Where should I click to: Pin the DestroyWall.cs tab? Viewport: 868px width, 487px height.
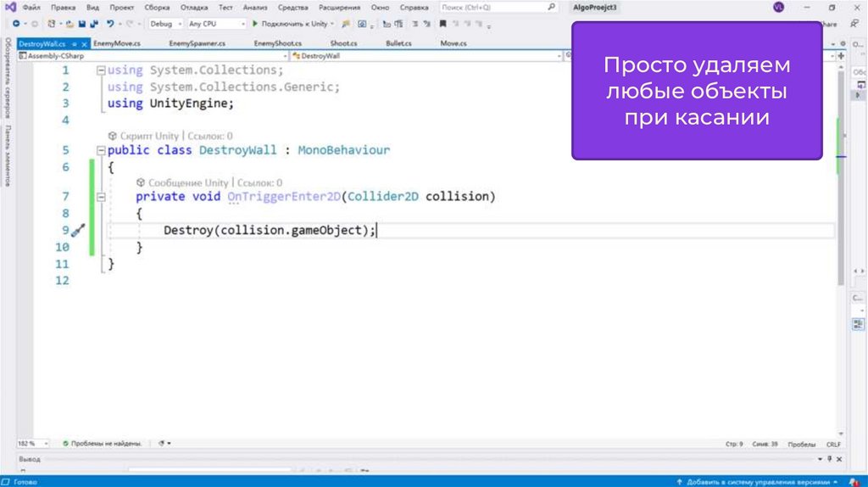(75, 43)
